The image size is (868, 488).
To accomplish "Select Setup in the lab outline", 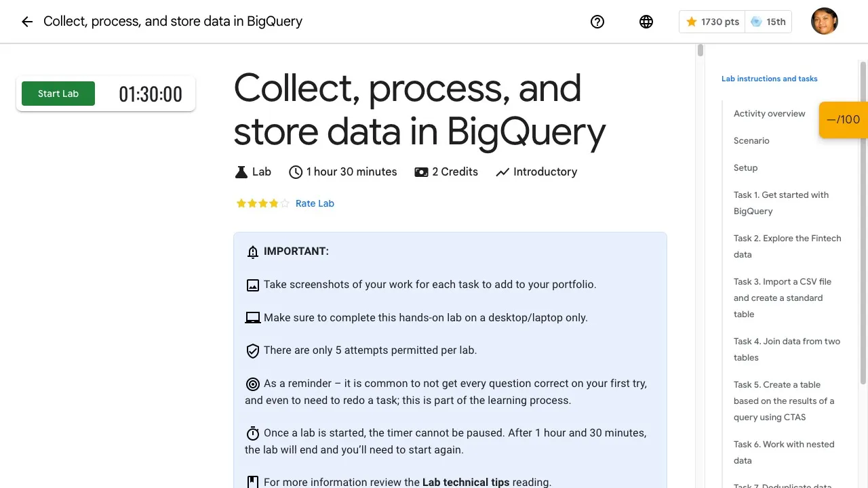I will (745, 168).
